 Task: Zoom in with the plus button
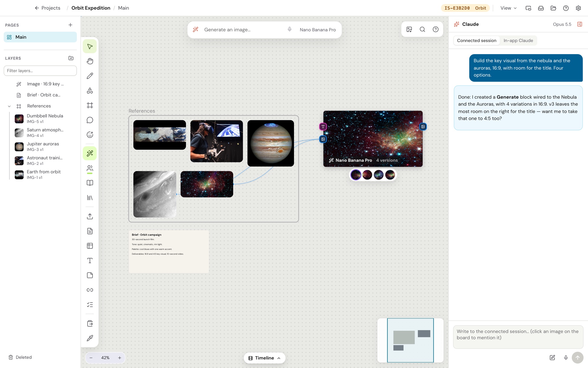coord(120,358)
